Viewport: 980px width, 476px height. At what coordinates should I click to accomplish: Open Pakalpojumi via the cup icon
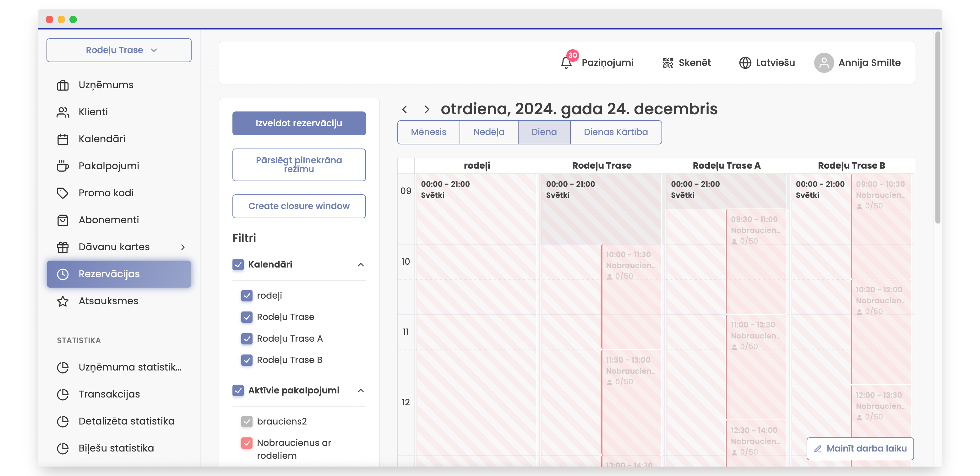(x=63, y=166)
